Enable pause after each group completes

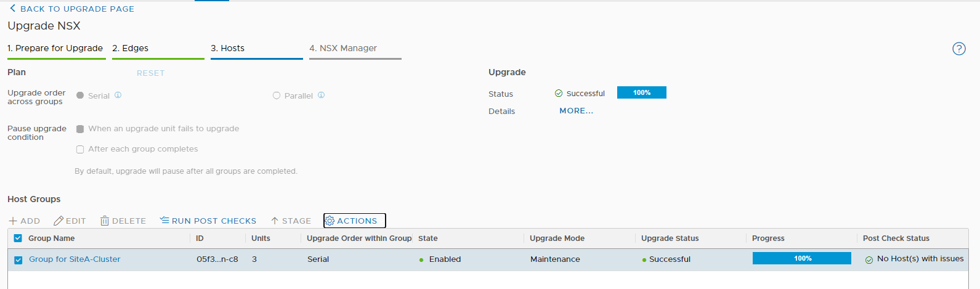[80, 149]
